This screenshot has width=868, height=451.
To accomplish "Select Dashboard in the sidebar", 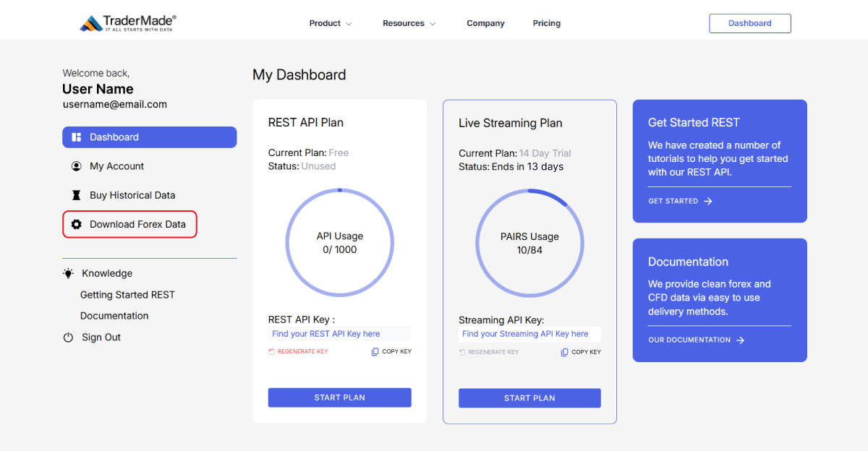I will coord(150,137).
